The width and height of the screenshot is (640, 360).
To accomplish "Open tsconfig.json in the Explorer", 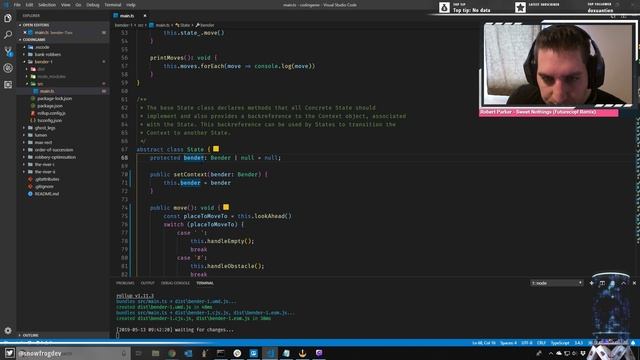I will [50, 120].
